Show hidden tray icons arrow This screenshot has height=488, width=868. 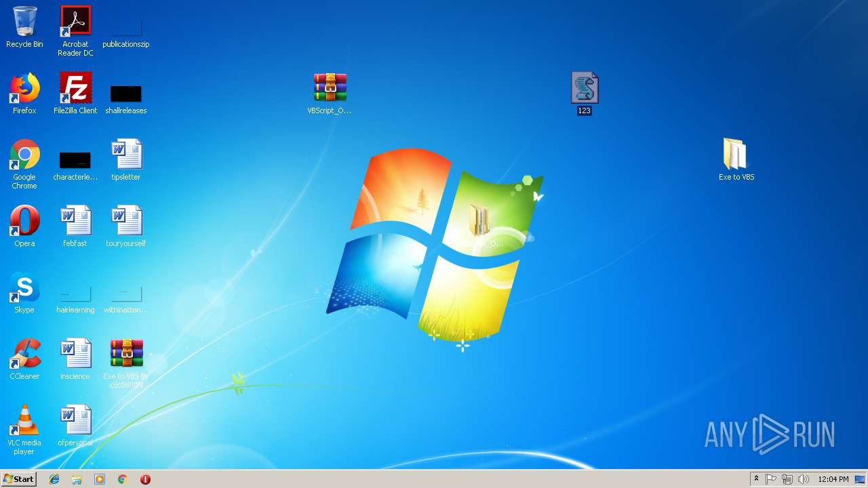tap(756, 479)
